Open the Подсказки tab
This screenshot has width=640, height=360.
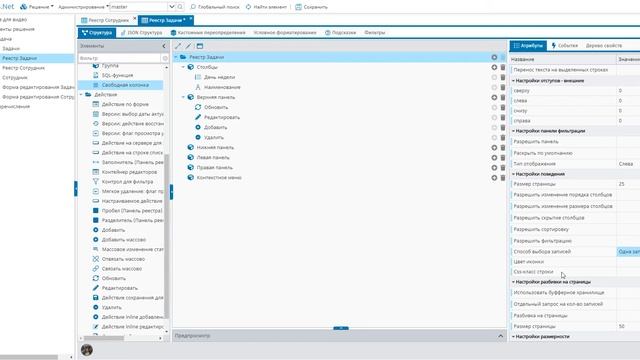click(340, 33)
